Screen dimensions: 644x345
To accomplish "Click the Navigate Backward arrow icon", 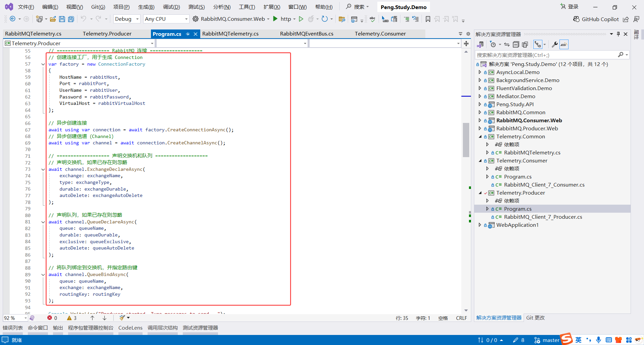I will click(x=12, y=19).
